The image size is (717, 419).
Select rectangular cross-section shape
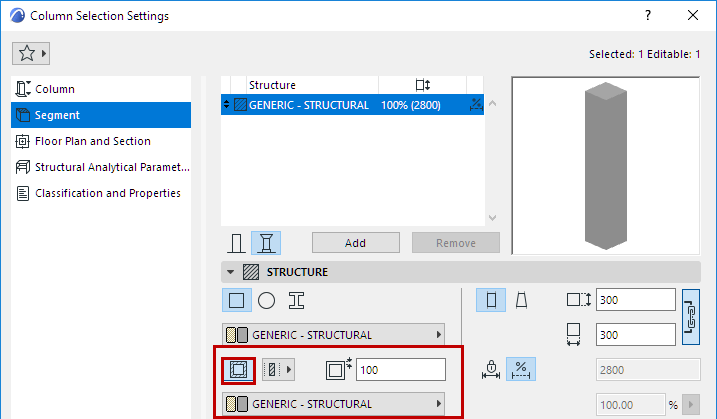click(237, 301)
